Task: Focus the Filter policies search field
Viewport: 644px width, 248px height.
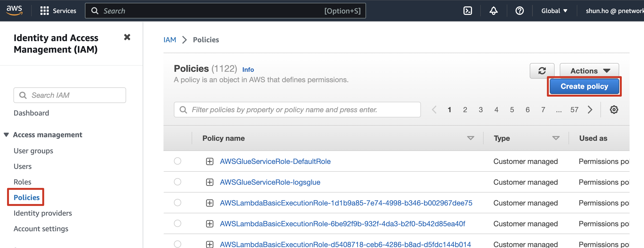Action: tap(297, 110)
